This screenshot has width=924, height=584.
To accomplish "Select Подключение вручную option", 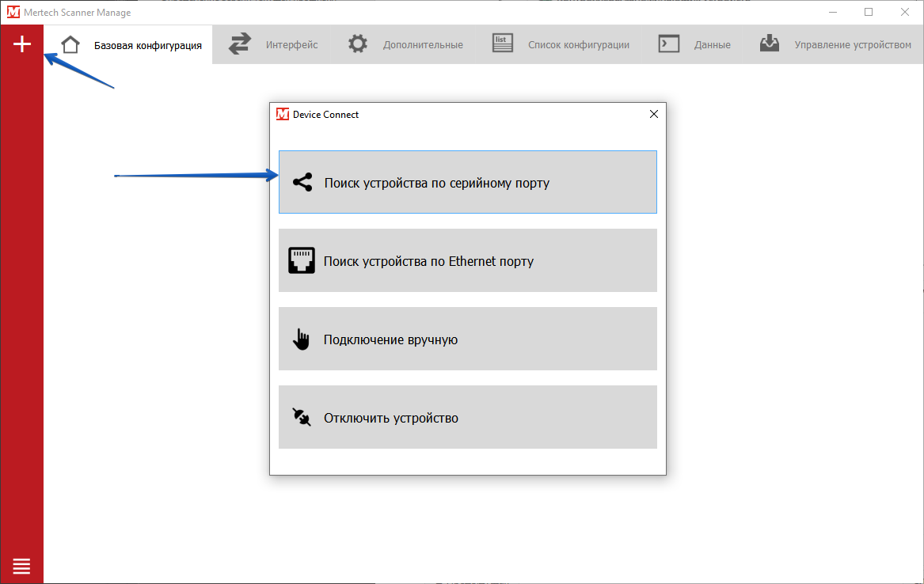I will pos(468,339).
